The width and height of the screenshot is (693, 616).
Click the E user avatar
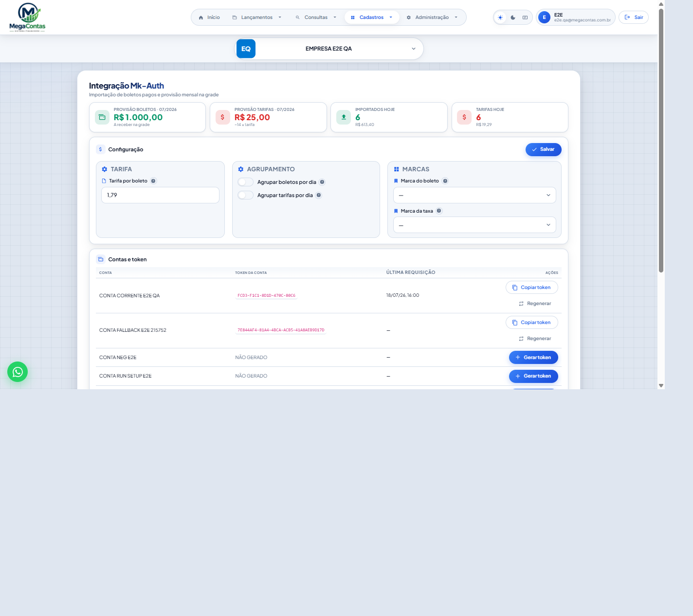pos(544,18)
